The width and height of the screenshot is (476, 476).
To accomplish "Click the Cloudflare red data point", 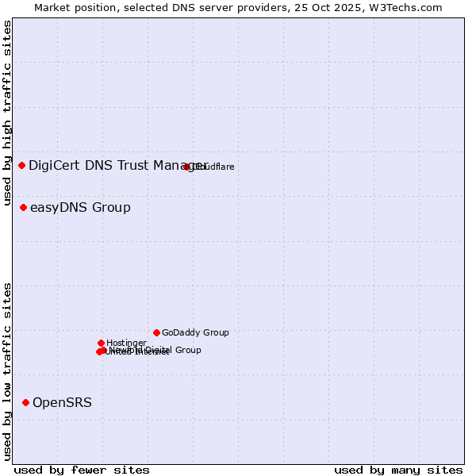I will pos(186,167).
